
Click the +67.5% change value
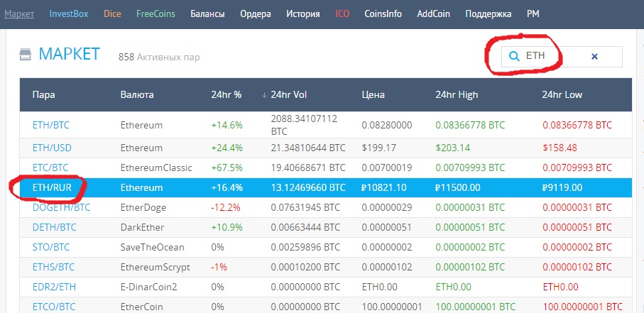(x=227, y=168)
